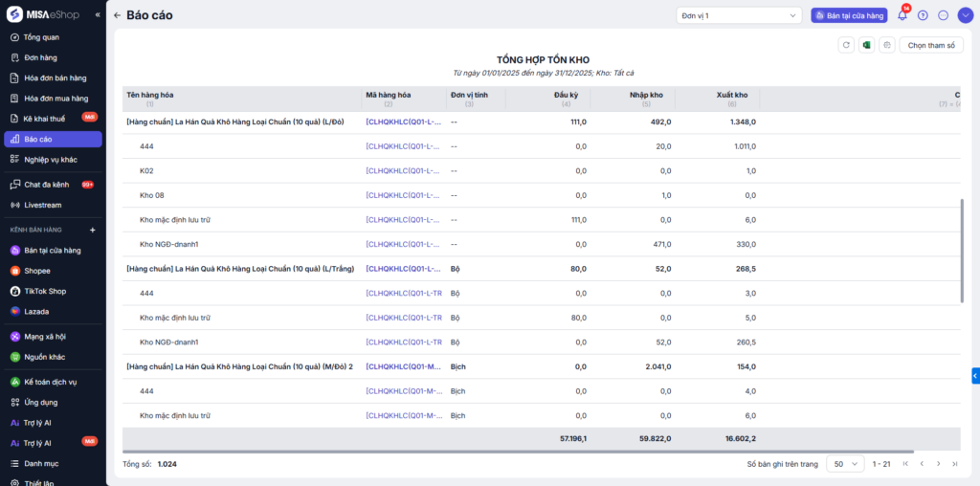Go to the last page of records
The height and width of the screenshot is (486, 980).
(x=954, y=463)
